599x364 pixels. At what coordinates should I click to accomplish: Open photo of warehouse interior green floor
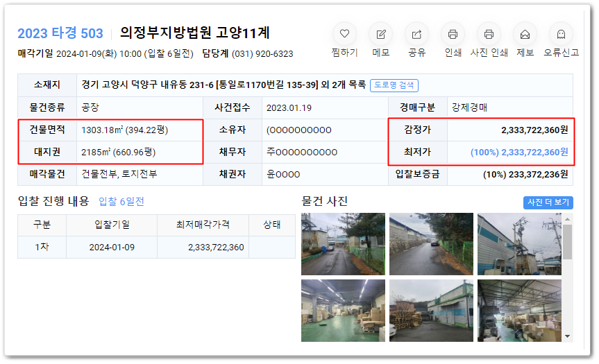point(343,311)
